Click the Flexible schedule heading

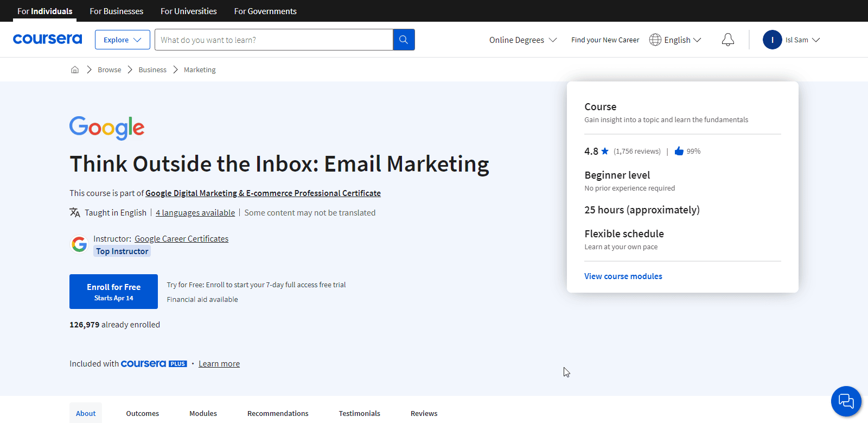624,234
